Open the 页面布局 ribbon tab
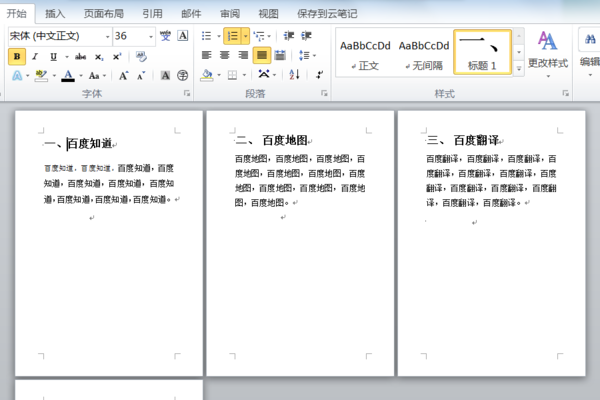The image size is (600, 400). 103,13
